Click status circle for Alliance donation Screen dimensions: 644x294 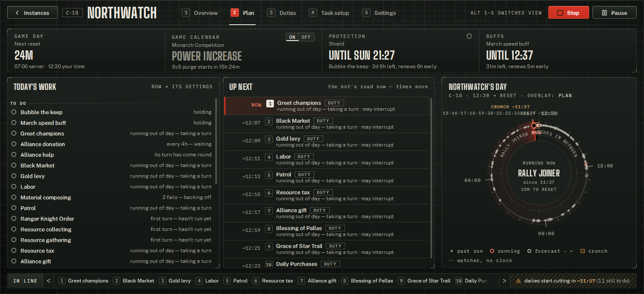[x=14, y=144]
